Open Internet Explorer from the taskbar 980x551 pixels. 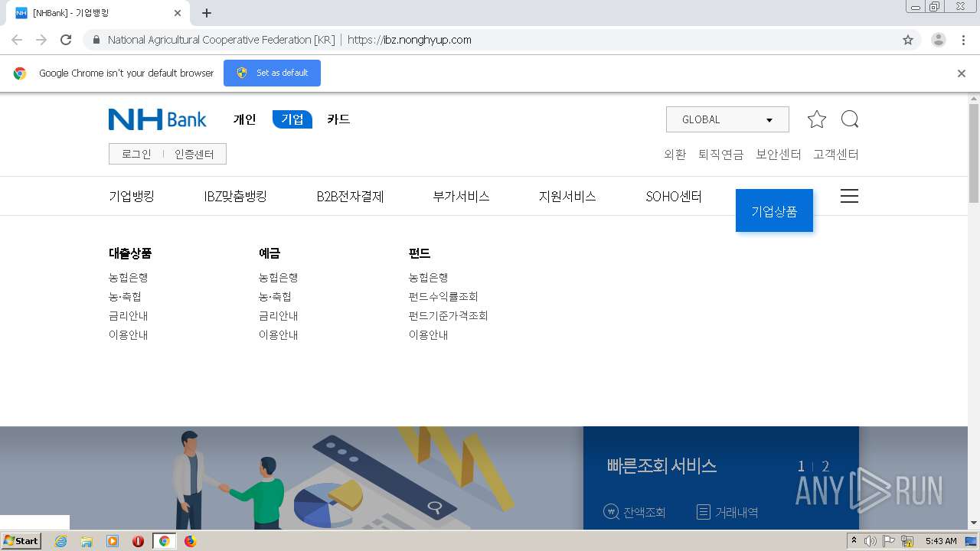point(60,541)
